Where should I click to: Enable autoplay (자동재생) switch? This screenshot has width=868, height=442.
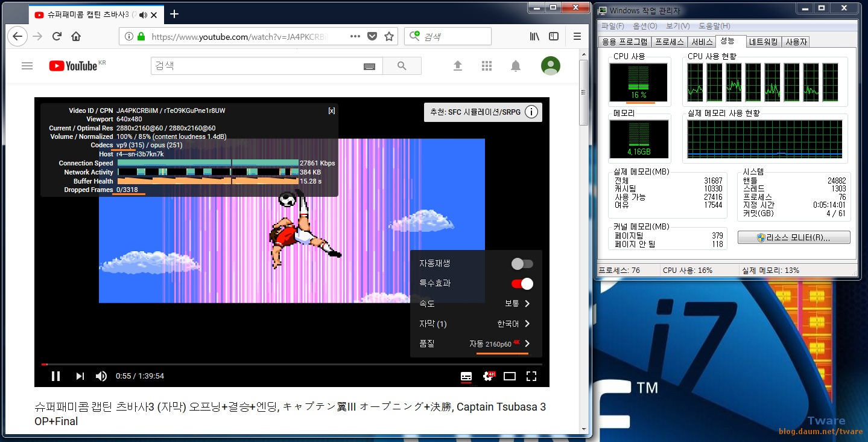click(522, 264)
